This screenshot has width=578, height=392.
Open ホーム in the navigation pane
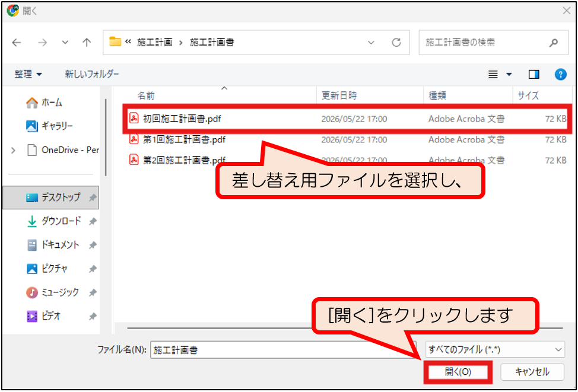45,103
